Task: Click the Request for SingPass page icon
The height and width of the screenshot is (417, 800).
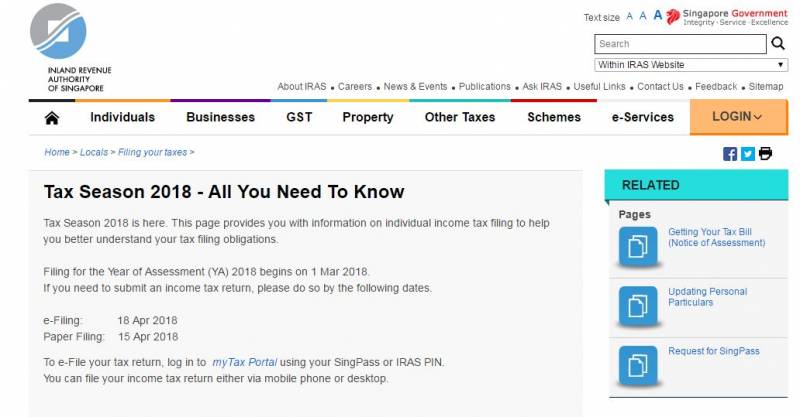Action: tap(637, 363)
